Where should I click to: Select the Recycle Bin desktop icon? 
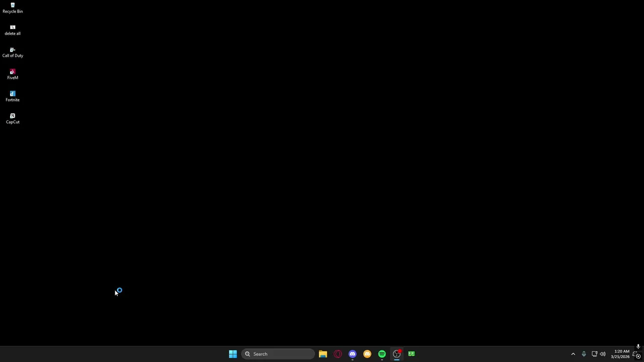[x=13, y=8]
